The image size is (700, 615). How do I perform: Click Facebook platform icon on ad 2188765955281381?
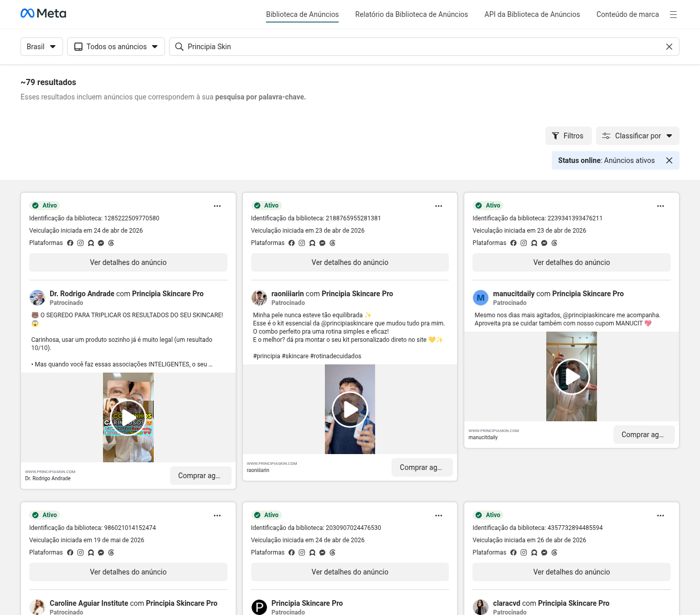pos(292,243)
